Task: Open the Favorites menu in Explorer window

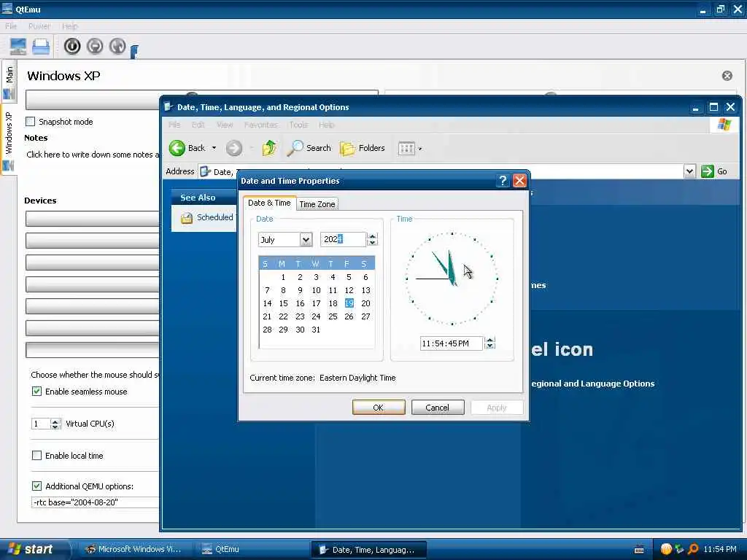Action: pyautogui.click(x=260, y=125)
